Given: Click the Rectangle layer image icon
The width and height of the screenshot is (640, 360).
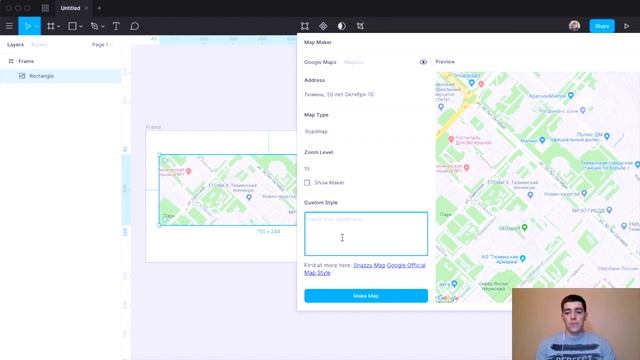Looking at the screenshot, I should 22,76.
